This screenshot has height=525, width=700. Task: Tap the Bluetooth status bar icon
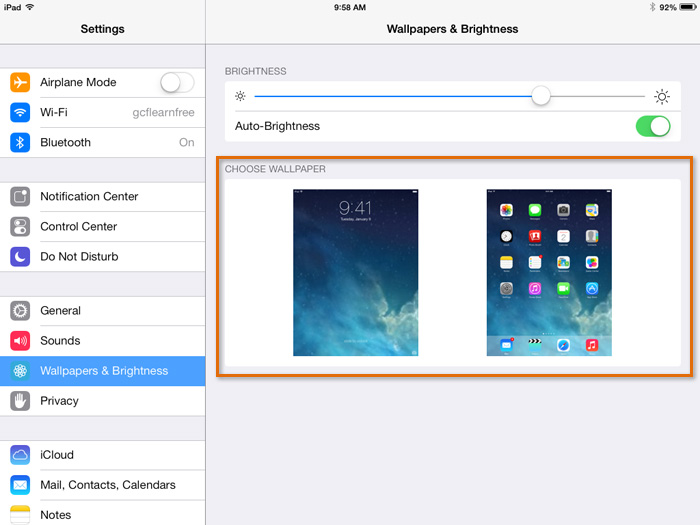pyautogui.click(x=652, y=7)
